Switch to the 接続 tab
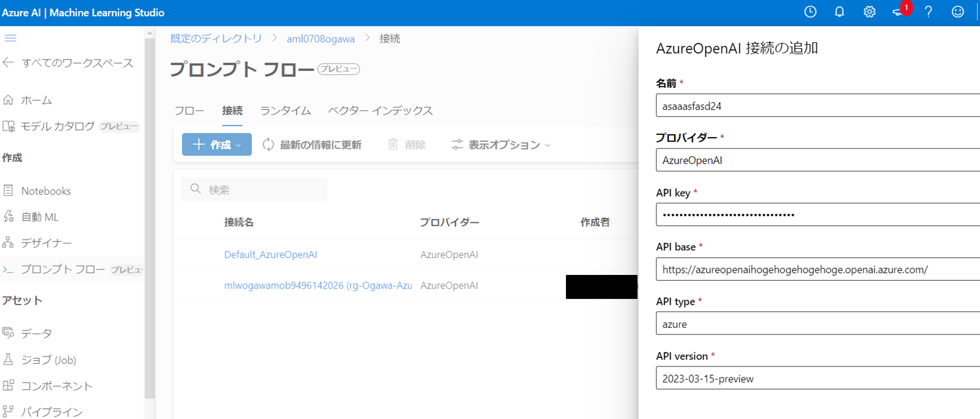Screen dimensions: 980x419 pos(232,111)
